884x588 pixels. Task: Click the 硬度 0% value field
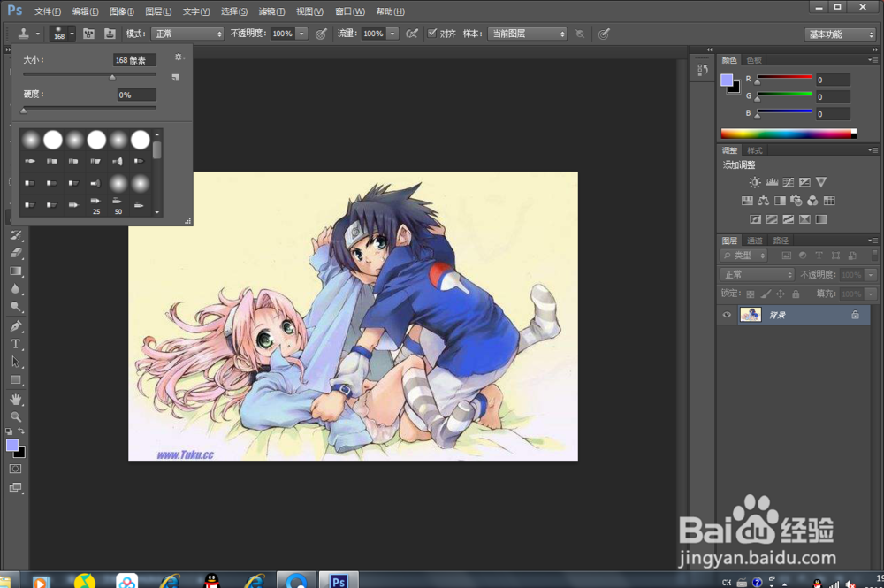click(136, 95)
